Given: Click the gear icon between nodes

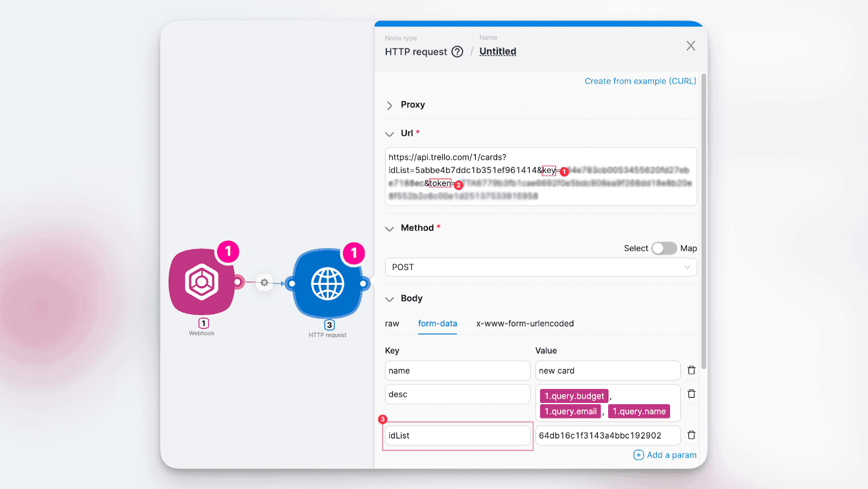Looking at the screenshot, I should 264,283.
